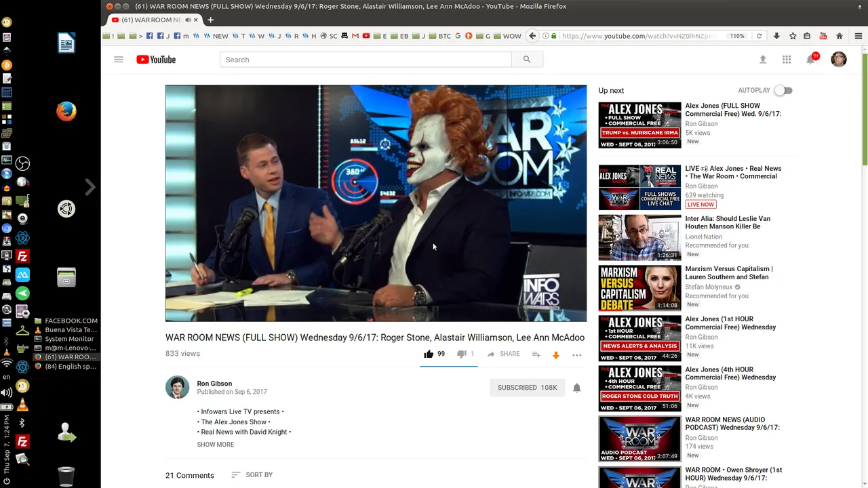Image resolution: width=868 pixels, height=488 pixels.
Task: Open a new Firefox tab
Action: click(x=210, y=20)
